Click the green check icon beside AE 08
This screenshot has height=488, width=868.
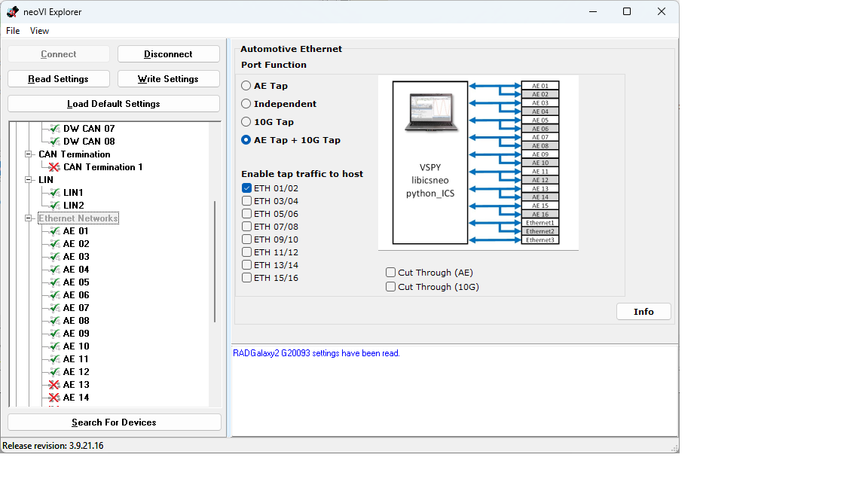pos(53,321)
